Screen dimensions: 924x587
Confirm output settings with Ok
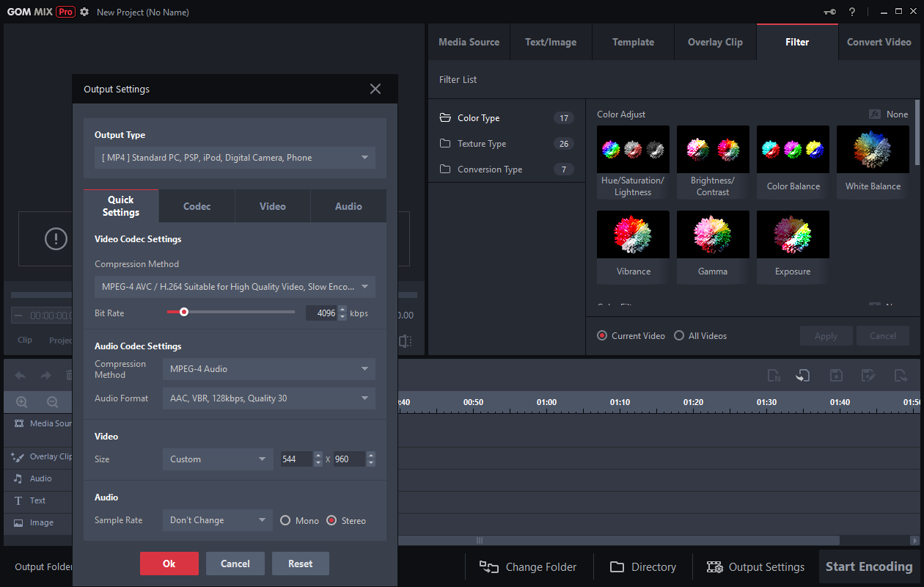(169, 564)
